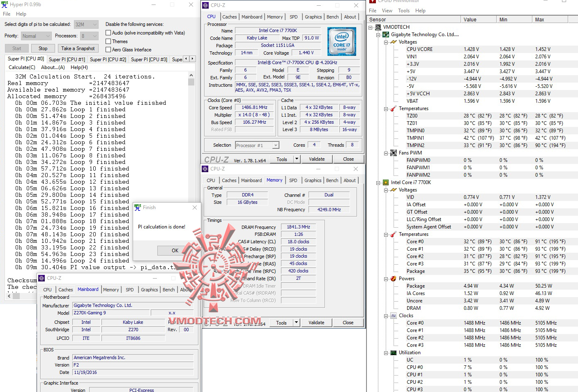578x392 pixels.
Task: Open the Tools menu in HWMonitor
Action: (404, 11)
